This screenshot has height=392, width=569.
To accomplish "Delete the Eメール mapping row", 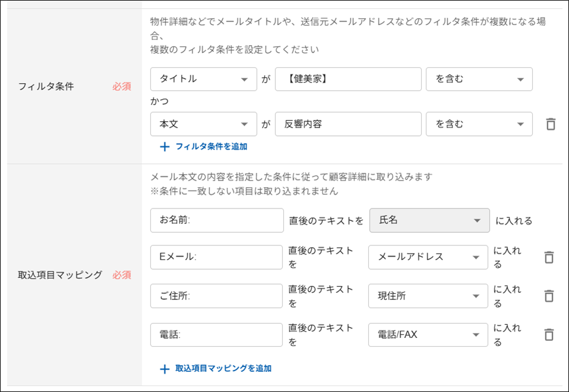I will pyautogui.click(x=549, y=257).
